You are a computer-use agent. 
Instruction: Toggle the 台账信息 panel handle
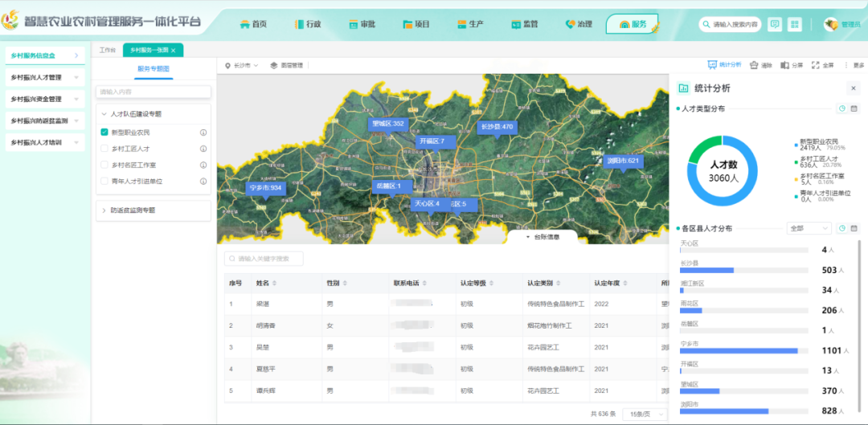pyautogui.click(x=542, y=237)
